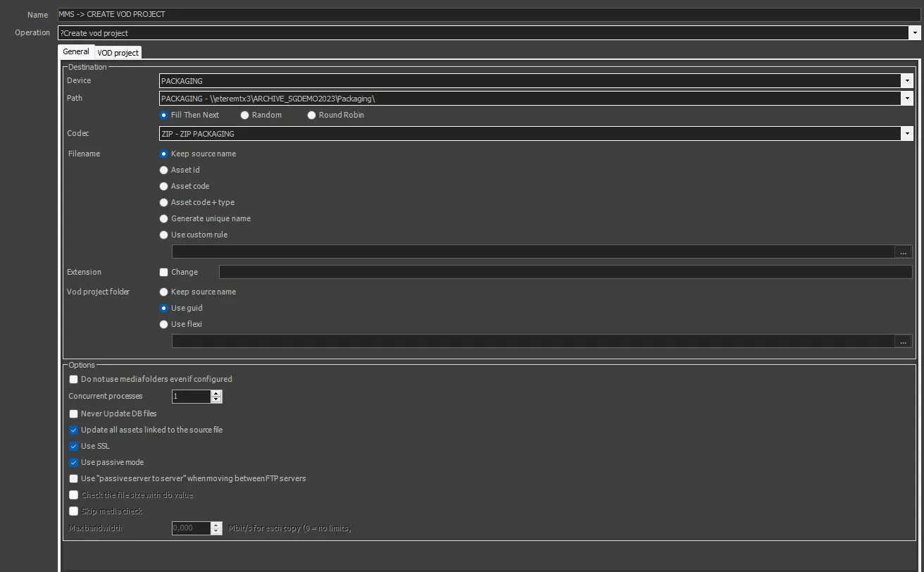This screenshot has height=572, width=924.
Task: Check the Never Update DB files option
Action: [x=74, y=414]
